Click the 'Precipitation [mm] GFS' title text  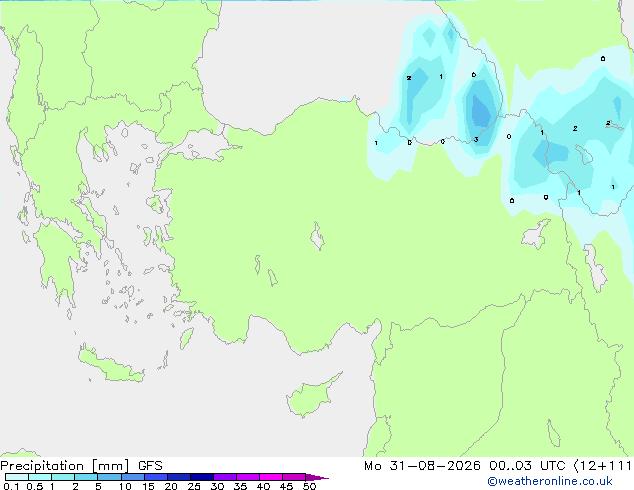81,466
